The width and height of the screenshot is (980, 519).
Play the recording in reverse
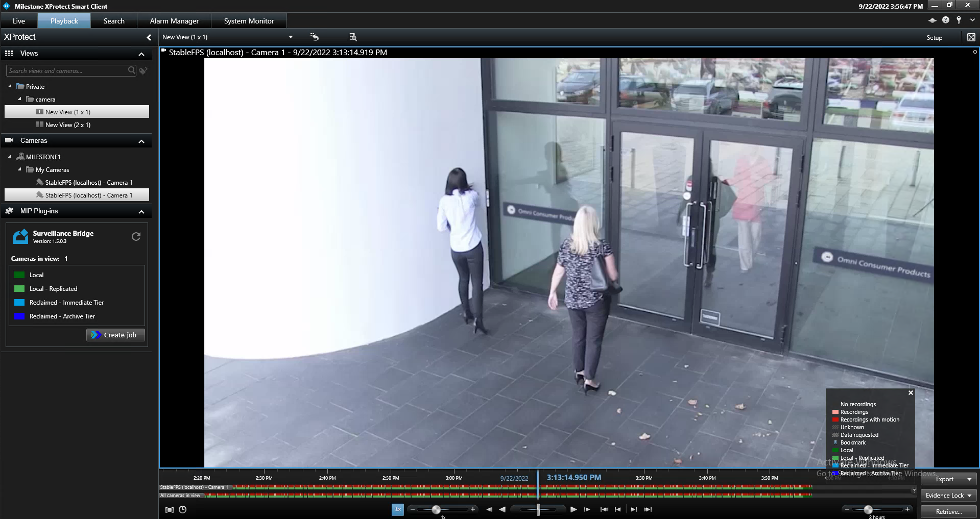pyautogui.click(x=502, y=509)
